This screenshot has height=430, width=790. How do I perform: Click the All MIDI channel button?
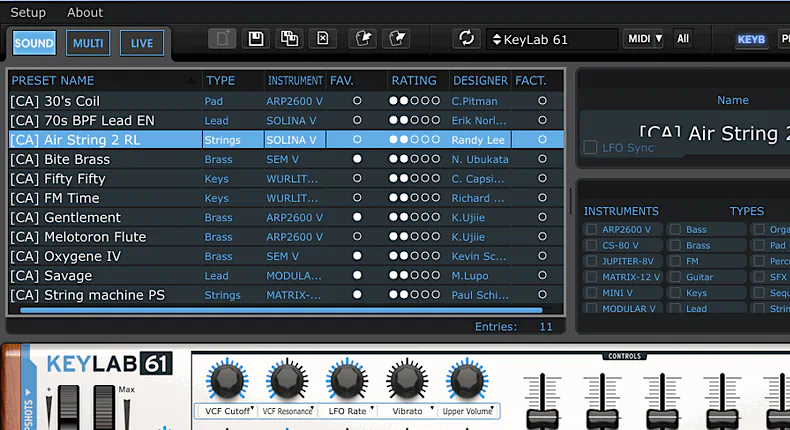683,39
